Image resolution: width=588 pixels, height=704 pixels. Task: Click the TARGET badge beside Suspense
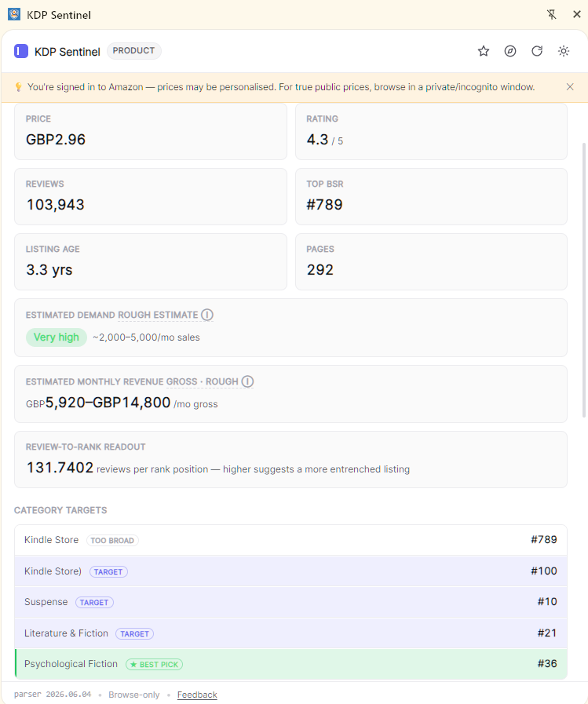[x=94, y=603]
